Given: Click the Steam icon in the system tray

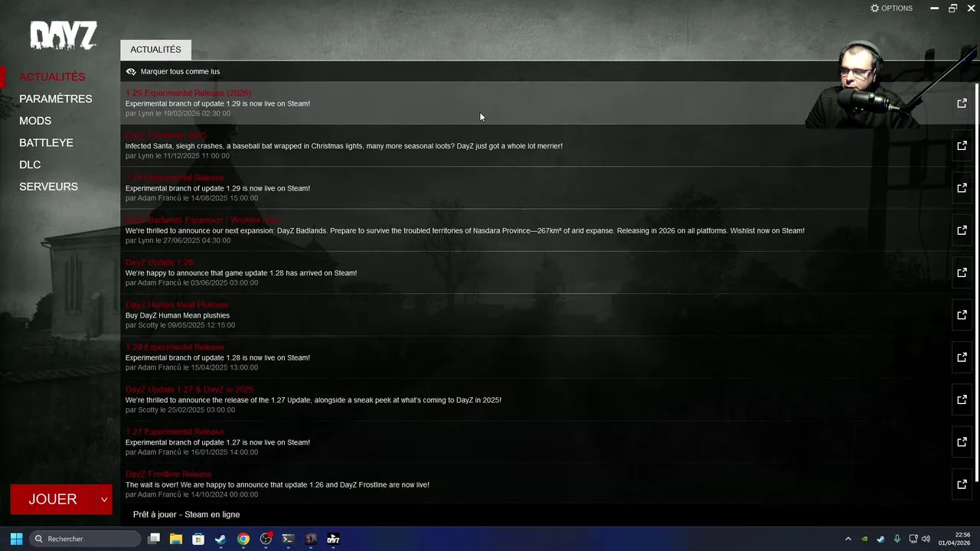Looking at the screenshot, I should click(x=880, y=539).
